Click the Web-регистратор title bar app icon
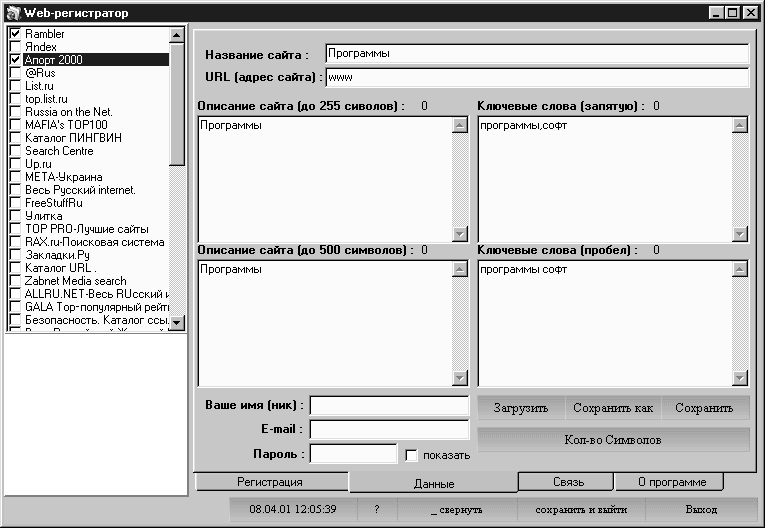Image resolution: width=765 pixels, height=528 pixels. 13,13
